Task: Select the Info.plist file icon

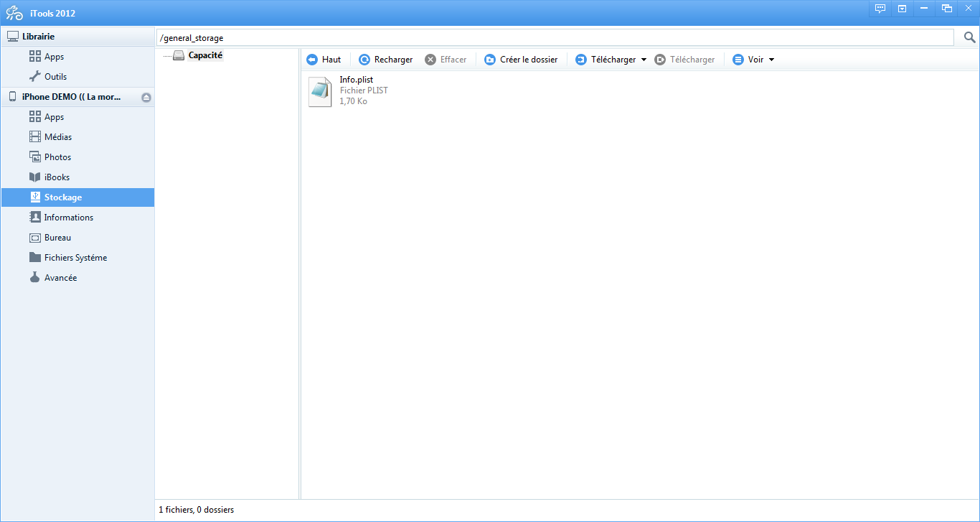Action: (320, 92)
